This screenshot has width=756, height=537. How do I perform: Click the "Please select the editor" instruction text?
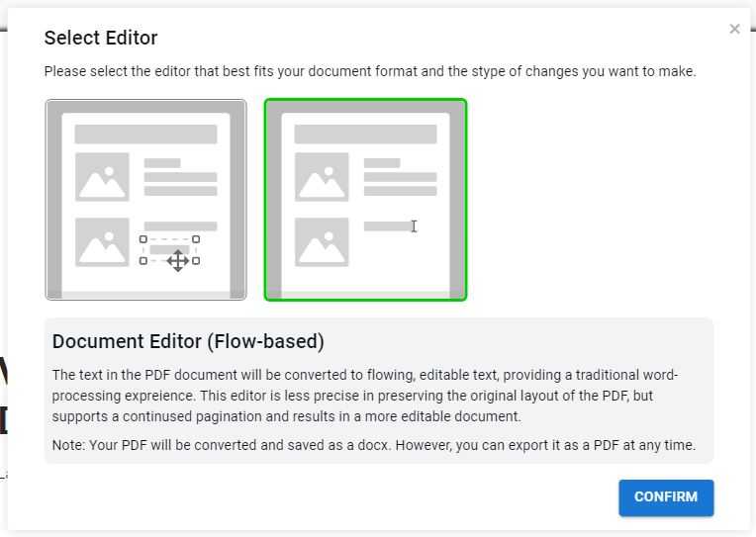(370, 72)
